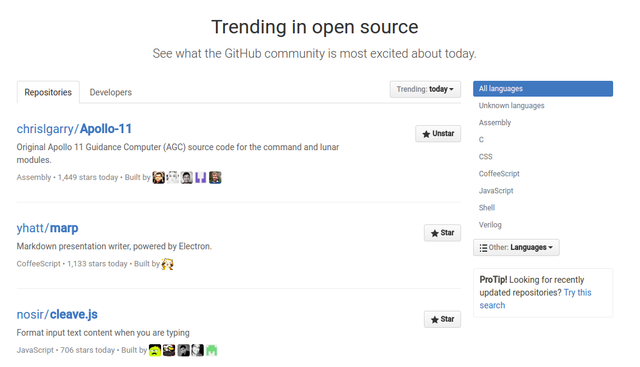Screen dimensions: 640x367
Task: Switch to the Repositories tab
Action: [48, 92]
